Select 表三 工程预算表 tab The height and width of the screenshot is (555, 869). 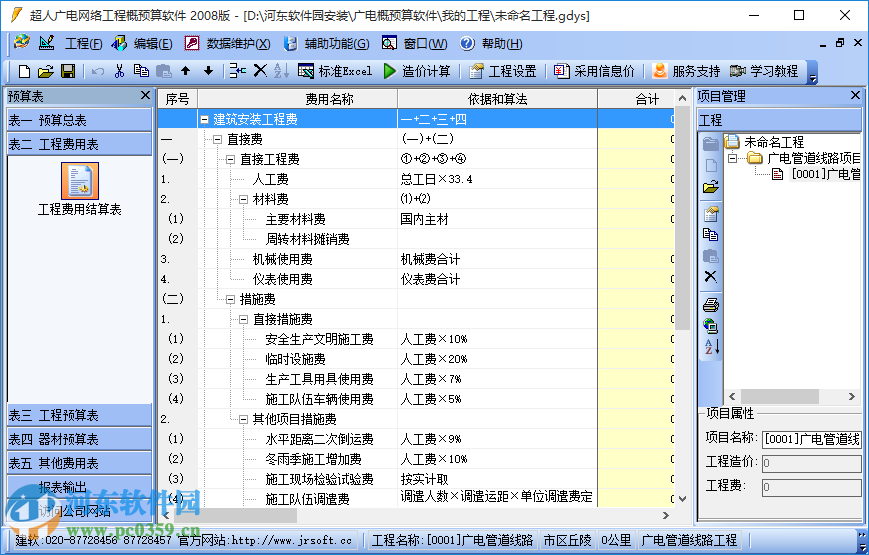79,415
